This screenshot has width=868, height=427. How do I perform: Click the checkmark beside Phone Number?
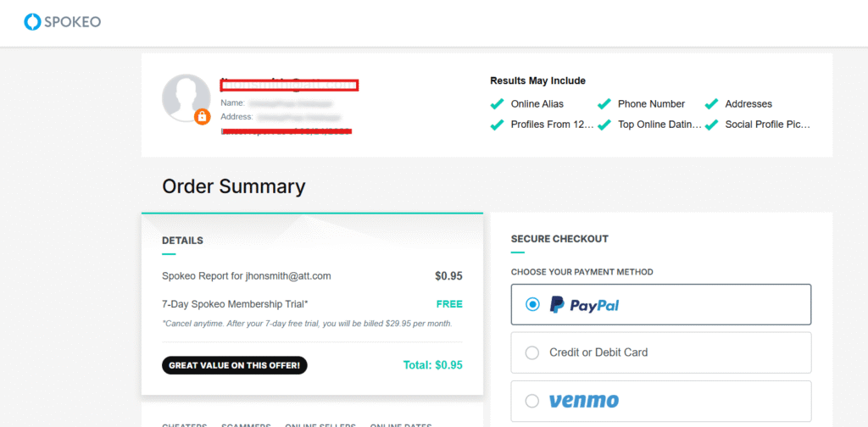[604, 104]
